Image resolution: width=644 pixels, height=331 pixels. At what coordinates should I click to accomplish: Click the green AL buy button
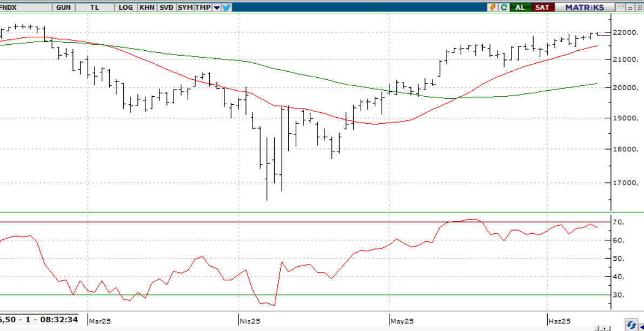point(520,8)
